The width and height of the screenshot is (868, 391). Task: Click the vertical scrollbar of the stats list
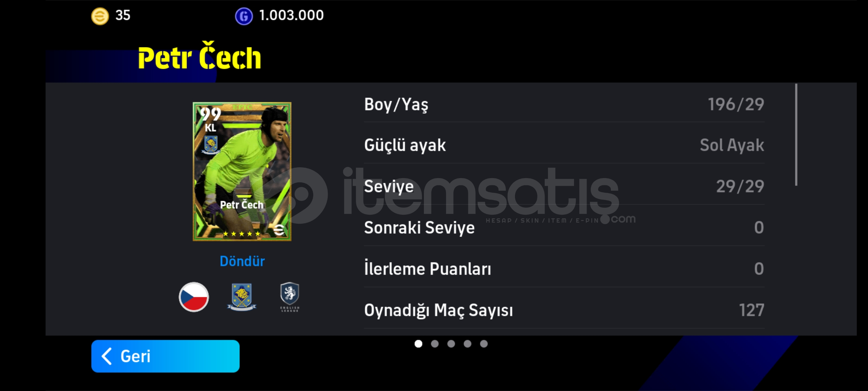click(x=796, y=135)
